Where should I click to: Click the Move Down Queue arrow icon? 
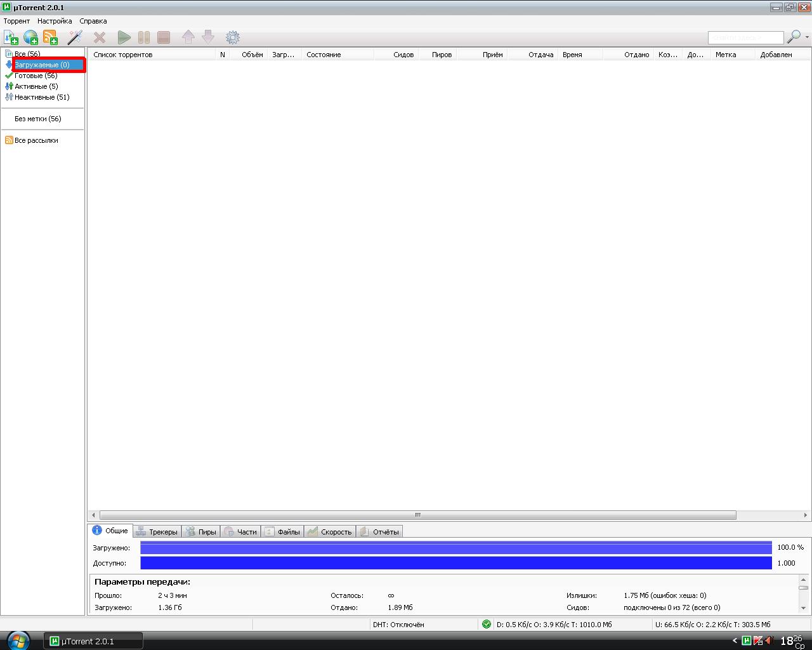[x=208, y=37]
